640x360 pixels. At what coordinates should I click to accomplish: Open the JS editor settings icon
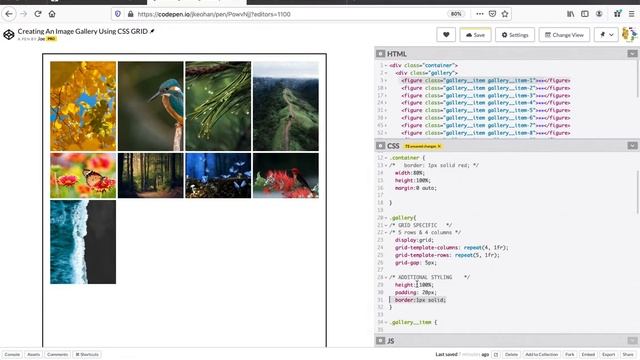pos(380,340)
